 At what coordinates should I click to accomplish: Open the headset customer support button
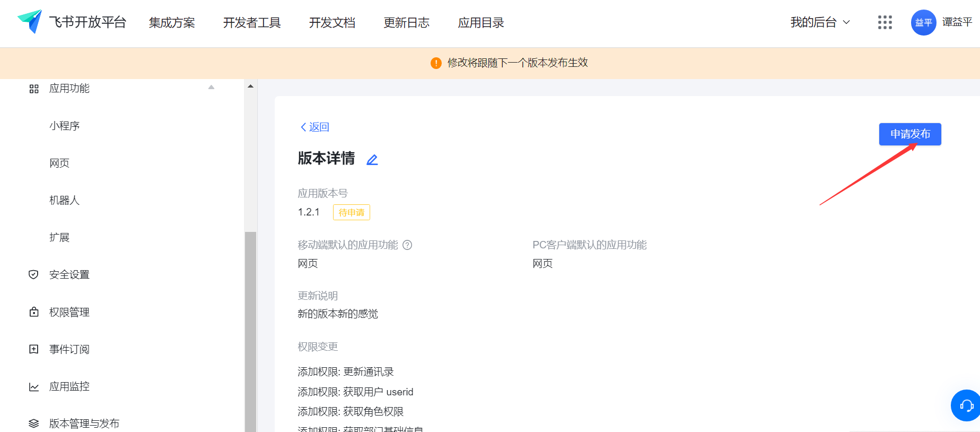pos(966,405)
